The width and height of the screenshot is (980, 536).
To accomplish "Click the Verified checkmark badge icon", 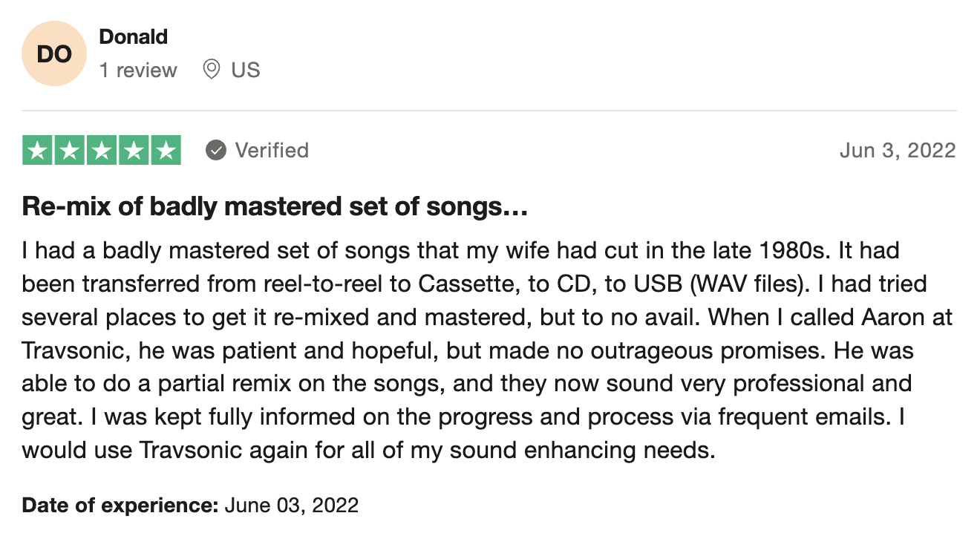I will tap(216, 151).
